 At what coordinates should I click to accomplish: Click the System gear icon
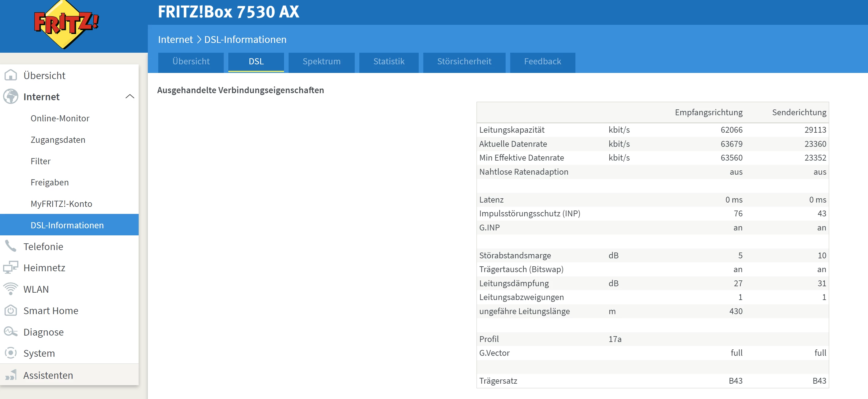click(11, 353)
